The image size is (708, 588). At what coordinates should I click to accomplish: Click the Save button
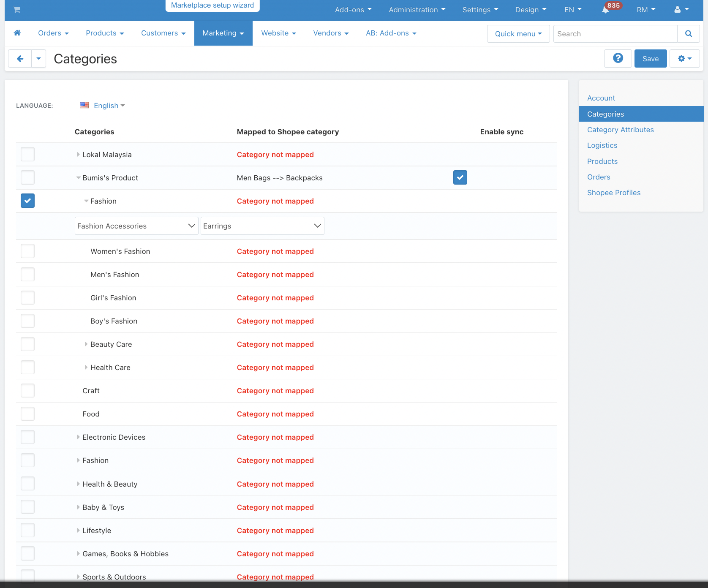(x=651, y=58)
